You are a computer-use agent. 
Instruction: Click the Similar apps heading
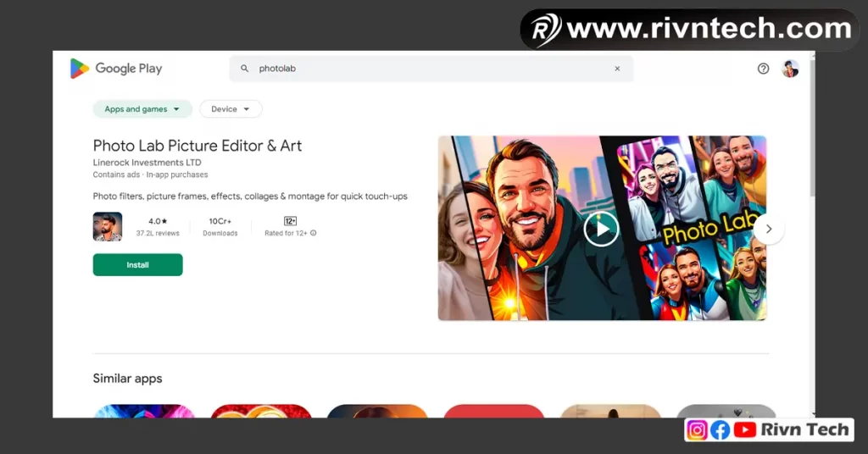coord(127,379)
